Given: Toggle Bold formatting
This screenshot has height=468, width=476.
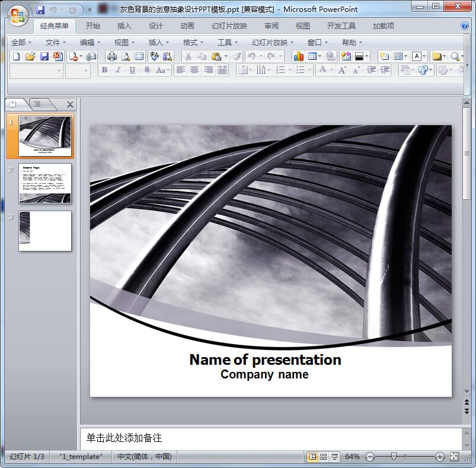Looking at the screenshot, I should point(104,70).
